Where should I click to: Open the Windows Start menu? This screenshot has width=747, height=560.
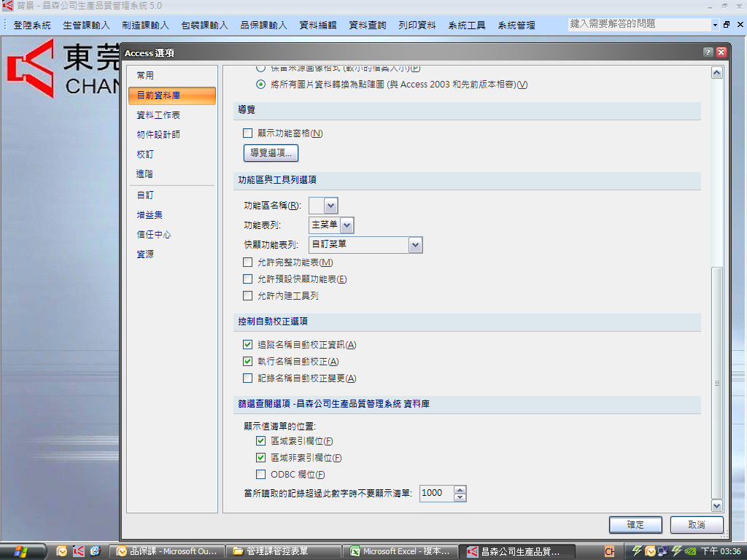pos(22,551)
